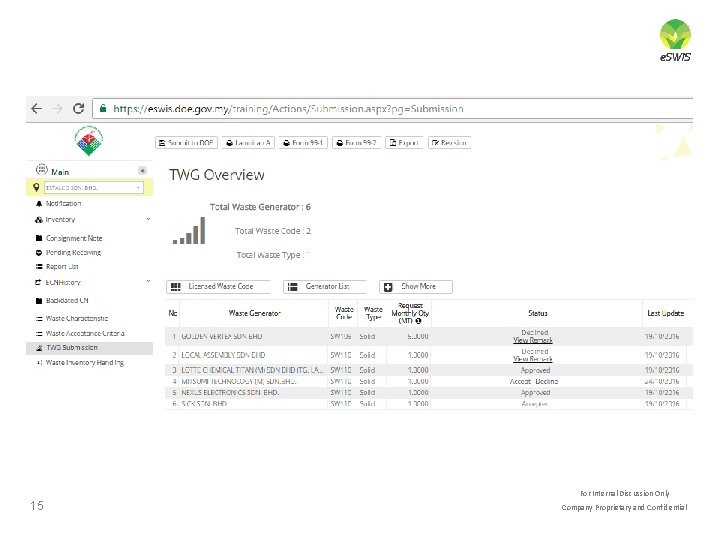Click the Main menu round icon
Image resolution: width=720 pixels, height=540 pixels.
pyautogui.click(x=42, y=170)
